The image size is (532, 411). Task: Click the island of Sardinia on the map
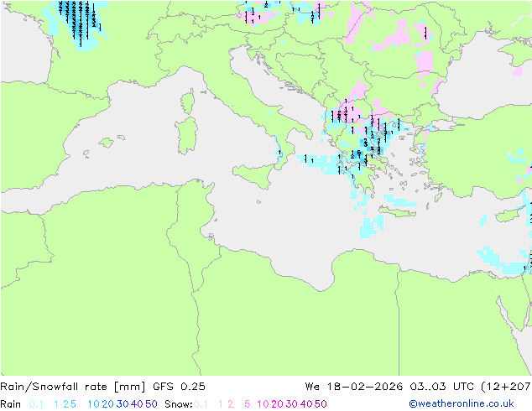coord(186,136)
